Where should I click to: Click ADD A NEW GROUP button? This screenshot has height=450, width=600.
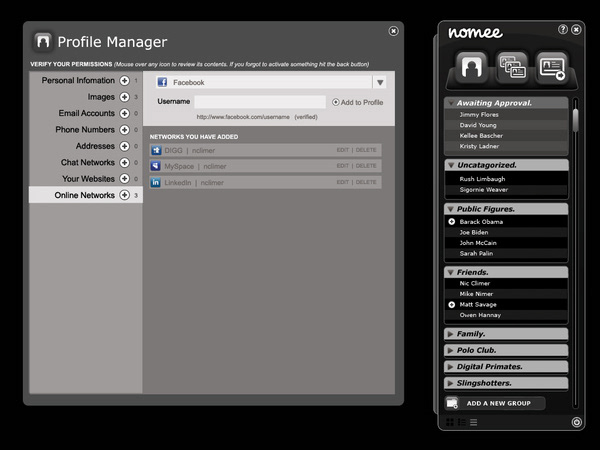click(x=496, y=403)
